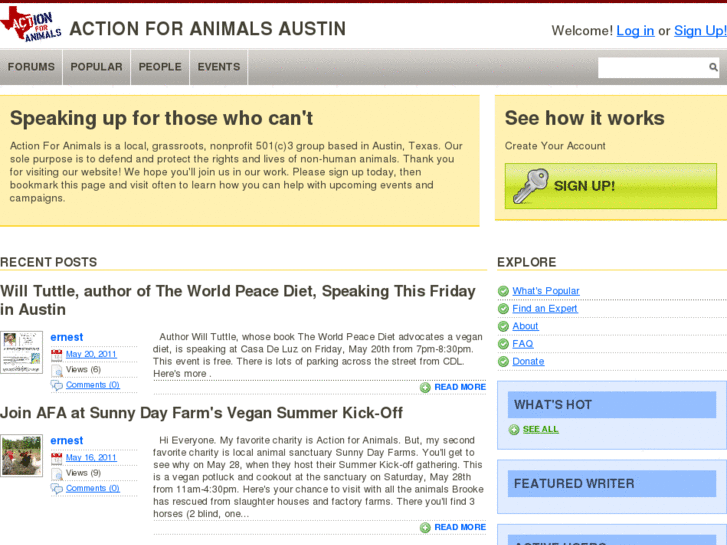The height and width of the screenshot is (545, 727).
Task: Click the search magnifier icon
Action: 713,68
